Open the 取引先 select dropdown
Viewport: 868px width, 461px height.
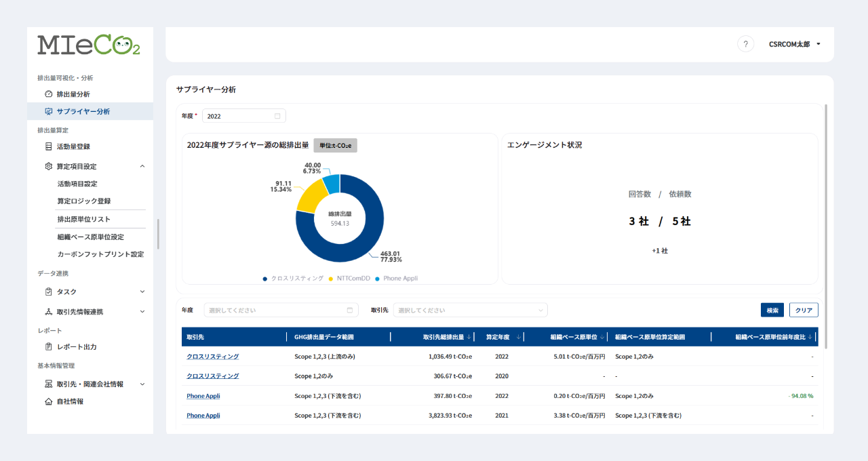[x=471, y=310]
